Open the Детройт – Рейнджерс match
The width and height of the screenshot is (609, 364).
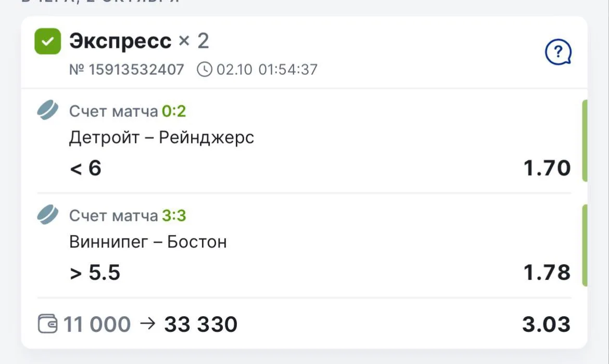click(x=161, y=137)
